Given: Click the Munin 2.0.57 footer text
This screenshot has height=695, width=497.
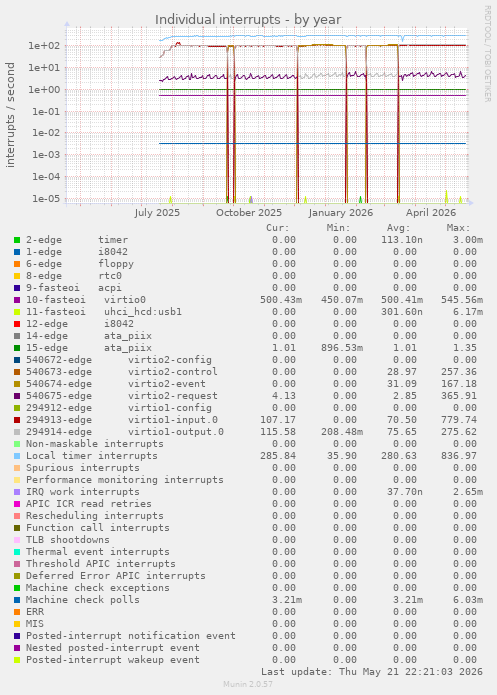Looking at the screenshot, I should pyautogui.click(x=248, y=684).
